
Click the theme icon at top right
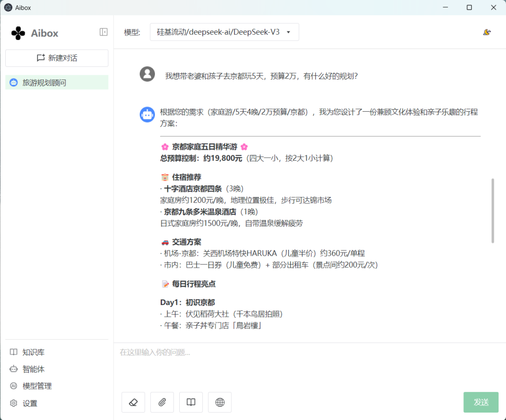[487, 32]
